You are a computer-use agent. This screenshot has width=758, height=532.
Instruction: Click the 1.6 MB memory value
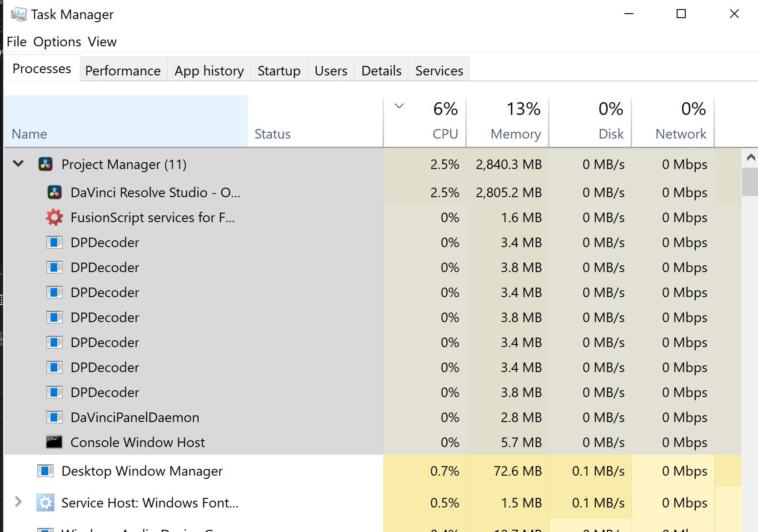click(521, 217)
